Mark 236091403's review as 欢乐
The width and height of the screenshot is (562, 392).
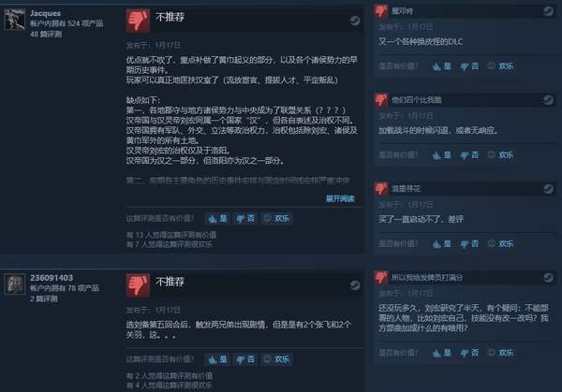276,359
